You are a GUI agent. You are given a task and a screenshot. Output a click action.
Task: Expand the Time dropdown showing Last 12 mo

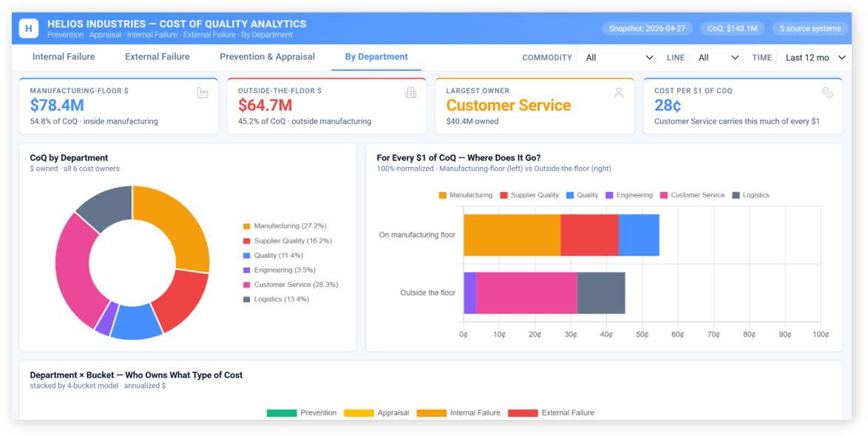tap(813, 58)
